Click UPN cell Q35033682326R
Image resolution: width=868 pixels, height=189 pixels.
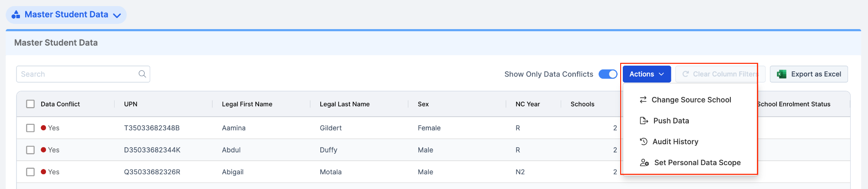pyautogui.click(x=152, y=172)
